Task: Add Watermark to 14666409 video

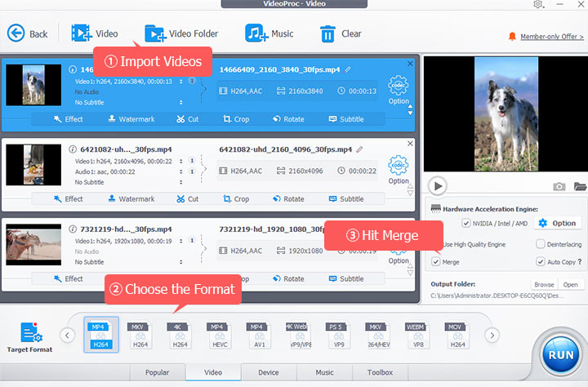Action: (x=131, y=119)
